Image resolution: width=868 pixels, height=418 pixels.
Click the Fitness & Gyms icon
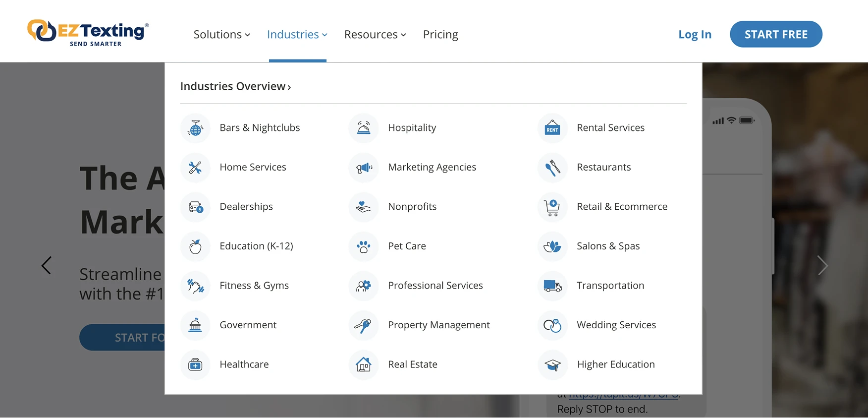[195, 286]
